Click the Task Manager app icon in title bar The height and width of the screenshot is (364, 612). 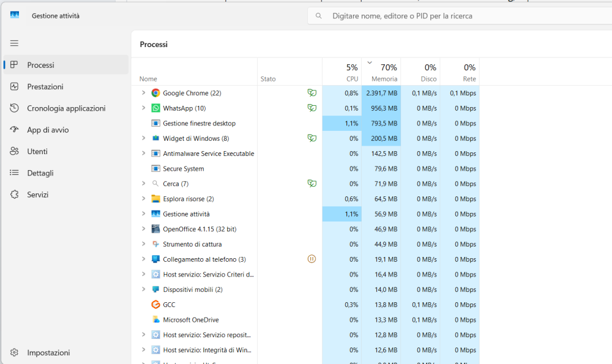15,15
